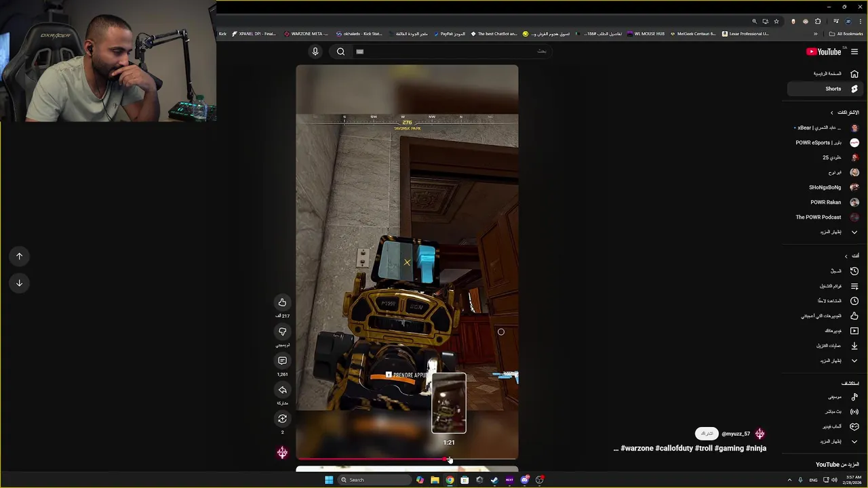The height and width of the screenshot is (488, 868).
Task: Open Playlists in the sidebar
Action: point(825,286)
